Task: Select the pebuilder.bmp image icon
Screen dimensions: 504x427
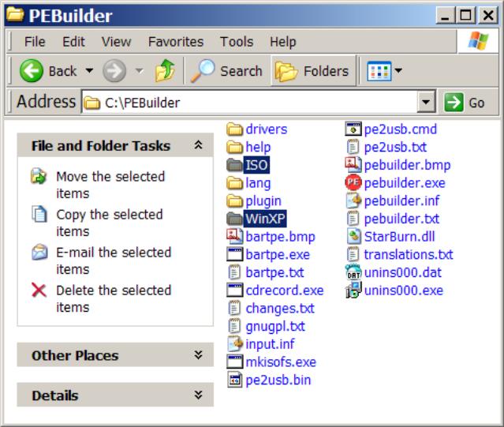Action: coord(353,165)
